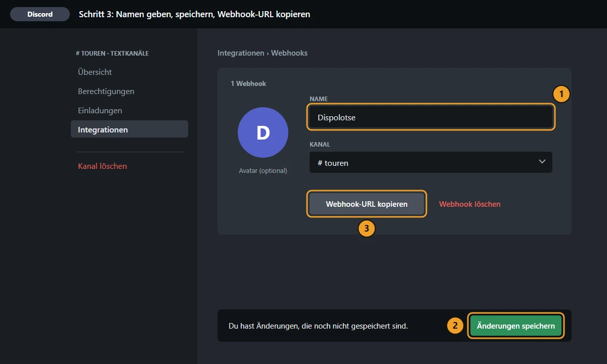Open the Kanal dropdown chevron
The image size is (607, 364).
(542, 162)
